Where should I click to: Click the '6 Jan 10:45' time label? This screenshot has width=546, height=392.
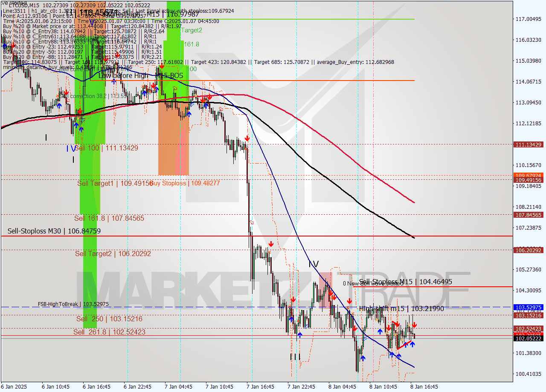click(x=56, y=387)
